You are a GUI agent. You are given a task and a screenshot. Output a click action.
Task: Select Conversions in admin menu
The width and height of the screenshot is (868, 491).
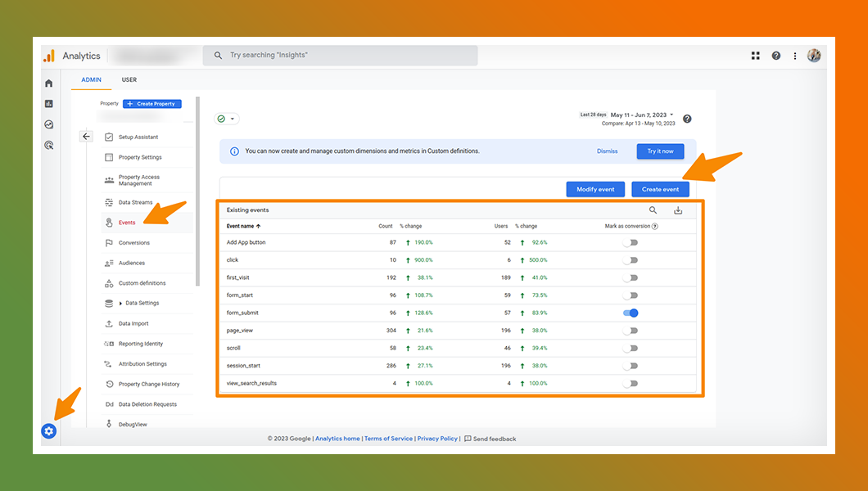134,243
